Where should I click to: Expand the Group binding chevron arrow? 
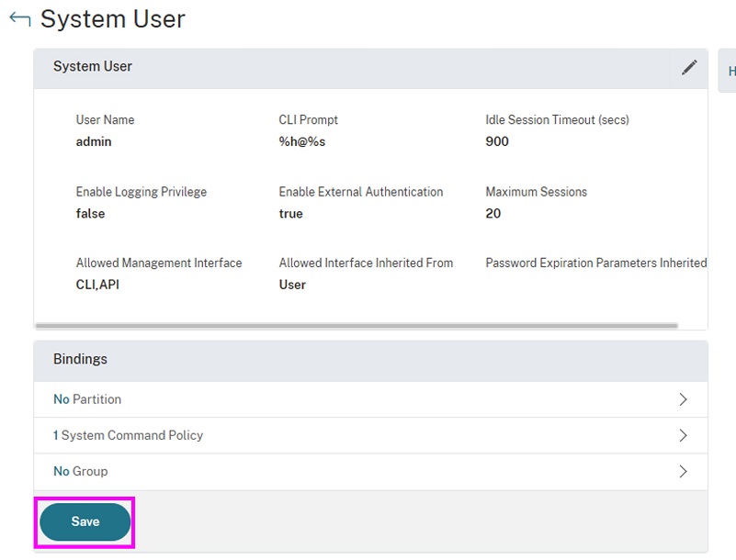[683, 471]
